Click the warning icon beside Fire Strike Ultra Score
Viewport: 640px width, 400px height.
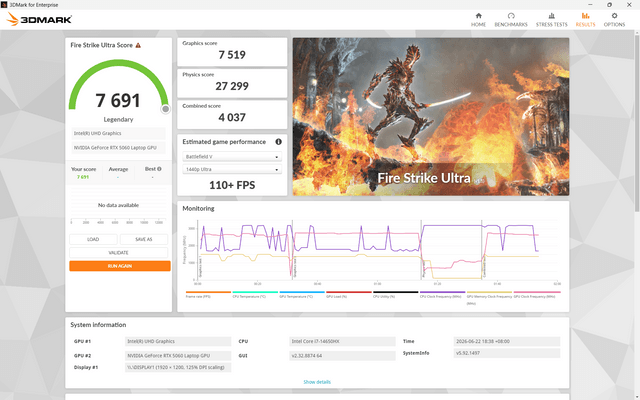138,45
